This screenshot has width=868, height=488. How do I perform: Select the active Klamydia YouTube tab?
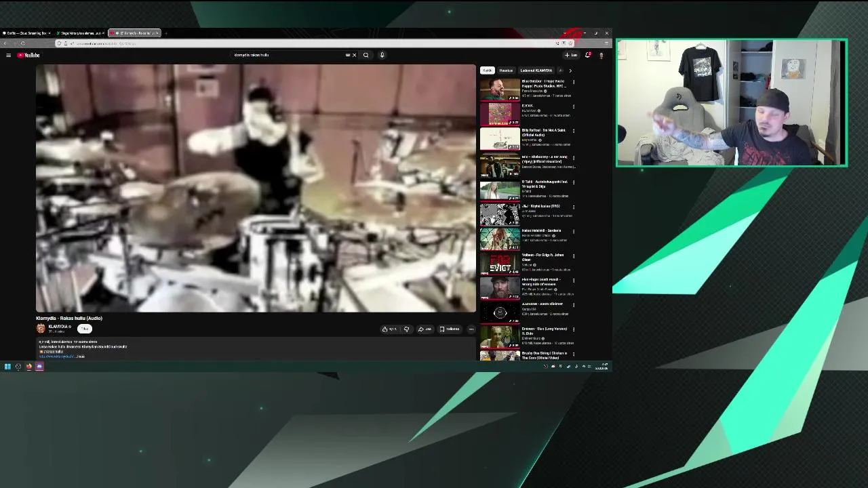click(134, 33)
